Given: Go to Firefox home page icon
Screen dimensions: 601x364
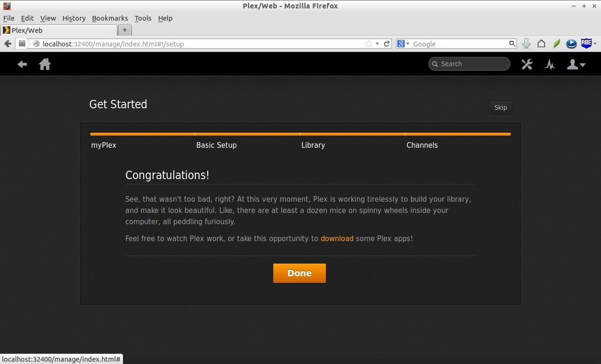Looking at the screenshot, I should pyautogui.click(x=541, y=44).
